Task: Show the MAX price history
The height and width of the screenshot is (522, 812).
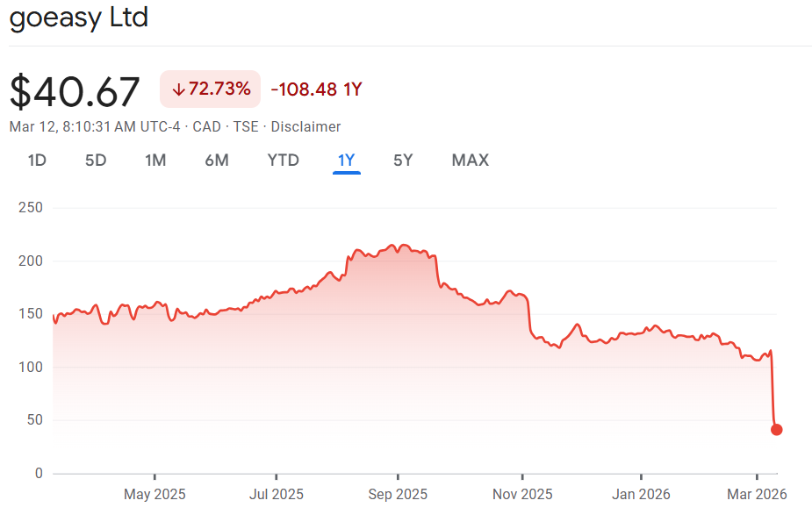Action: pyautogui.click(x=471, y=161)
